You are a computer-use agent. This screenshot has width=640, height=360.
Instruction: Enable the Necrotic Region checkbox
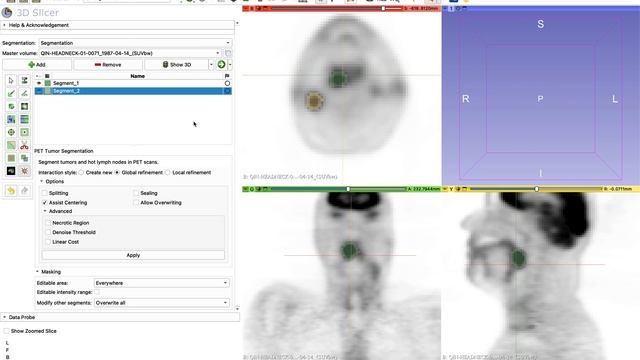tap(48, 223)
